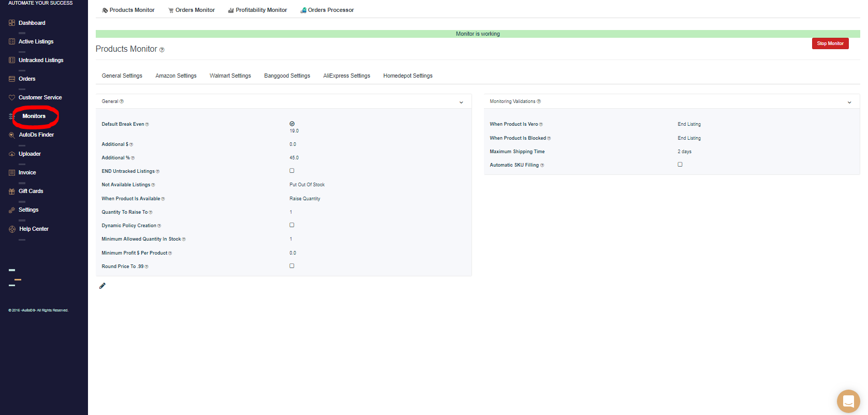Click pencil edit icon below General panel
The image size is (868, 415).
point(102,286)
